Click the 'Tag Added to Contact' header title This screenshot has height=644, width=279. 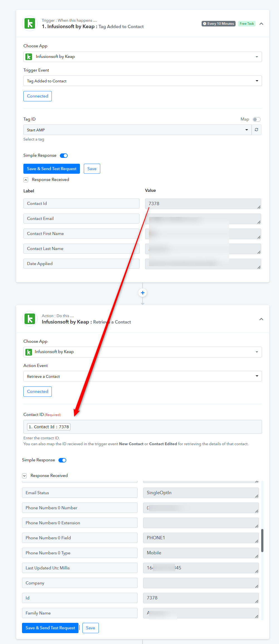[121, 27]
